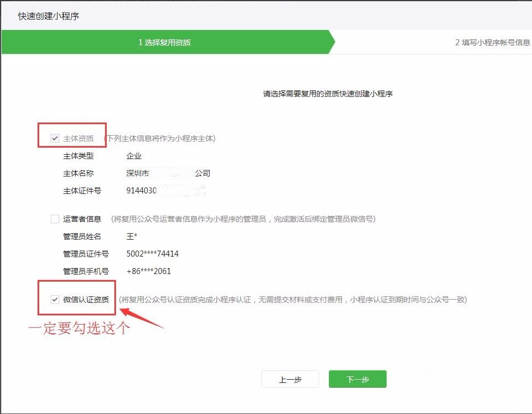Click the 管理员手机号 value +86****2061
Screen dimensions: 532x414
(x=149, y=271)
